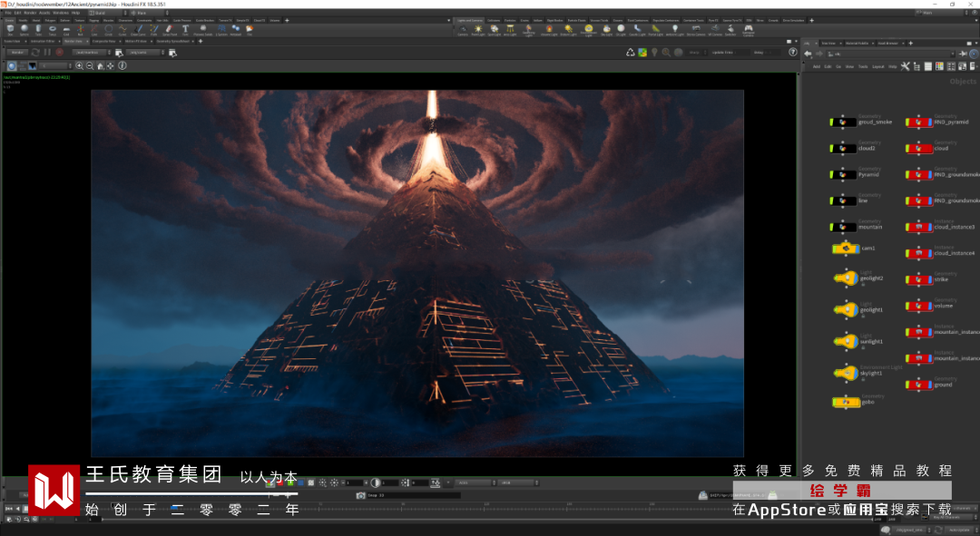Add an Environment Light from the shelf
Image resolution: width=980 pixels, height=536 pixels.
click(x=589, y=30)
